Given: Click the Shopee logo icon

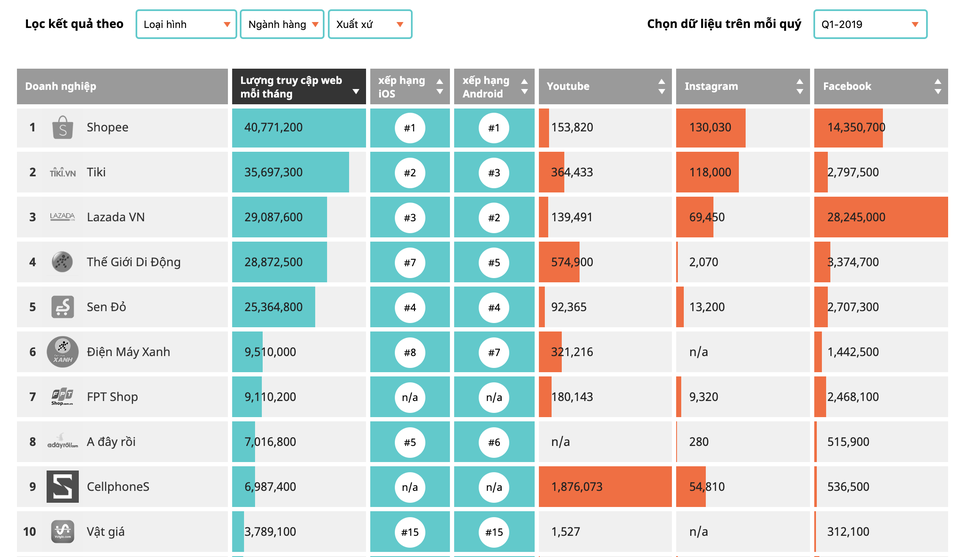Looking at the screenshot, I should click(x=62, y=127).
